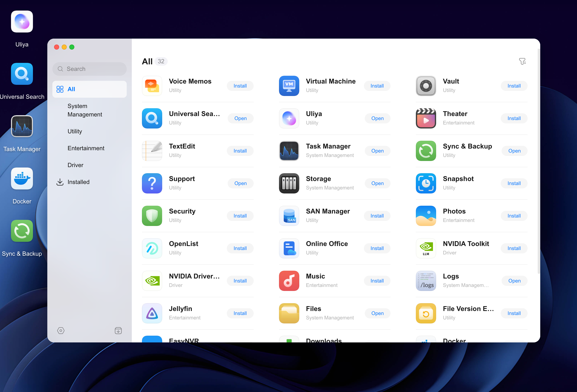Image resolution: width=577 pixels, height=392 pixels.
Task: Install Online Office
Action: coord(377,248)
